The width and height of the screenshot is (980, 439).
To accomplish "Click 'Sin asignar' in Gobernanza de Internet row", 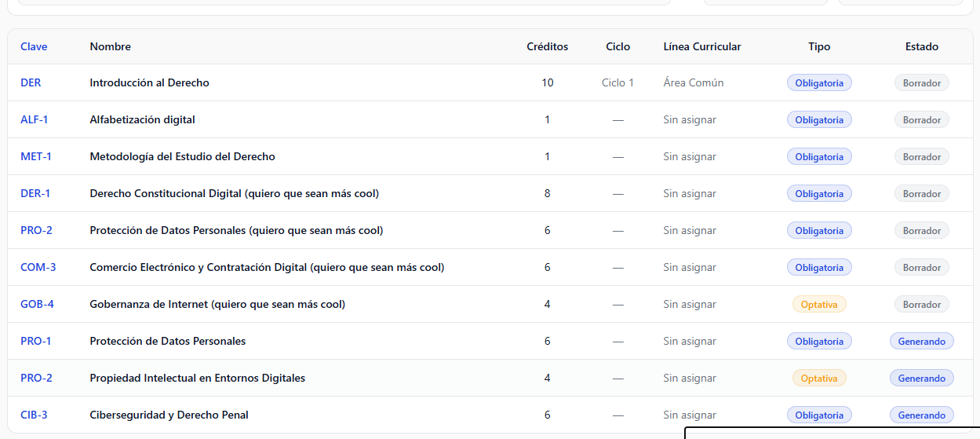I will pyautogui.click(x=690, y=304).
